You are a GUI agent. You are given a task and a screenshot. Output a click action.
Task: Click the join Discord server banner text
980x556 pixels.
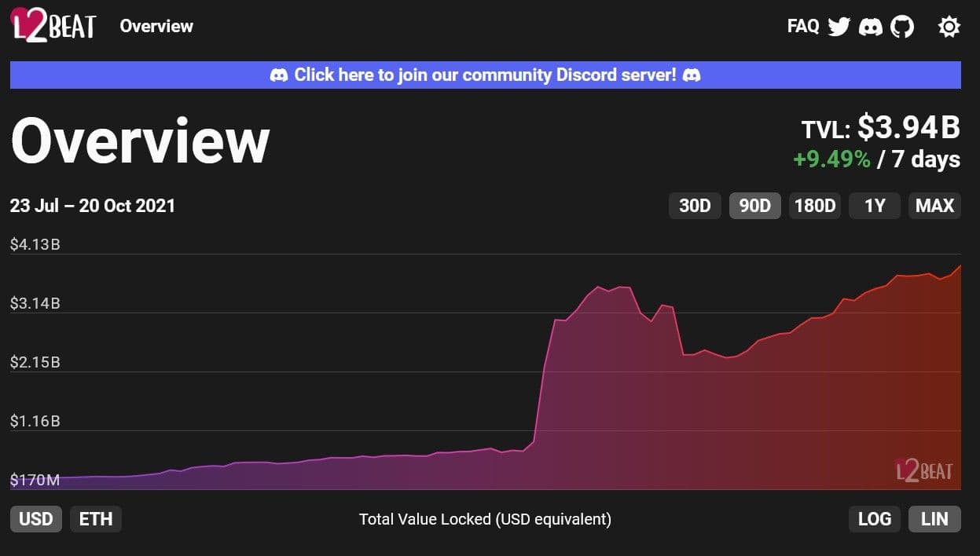485,75
